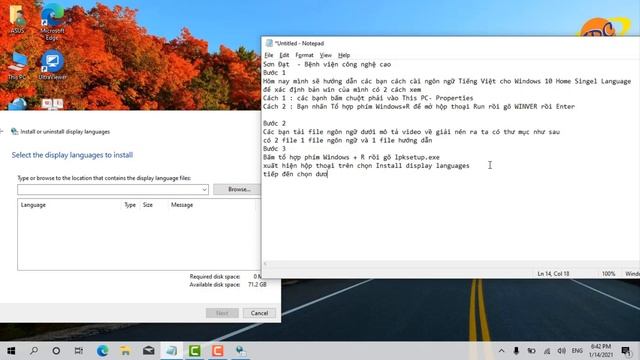
Task: Sort by Size column header
Action: pos(148,205)
